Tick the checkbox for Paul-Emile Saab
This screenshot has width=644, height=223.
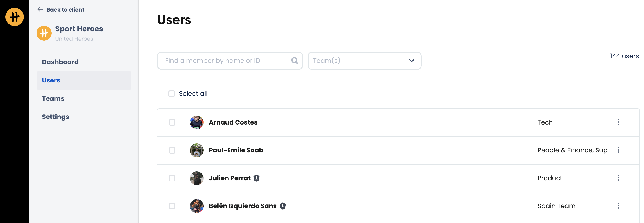[172, 150]
